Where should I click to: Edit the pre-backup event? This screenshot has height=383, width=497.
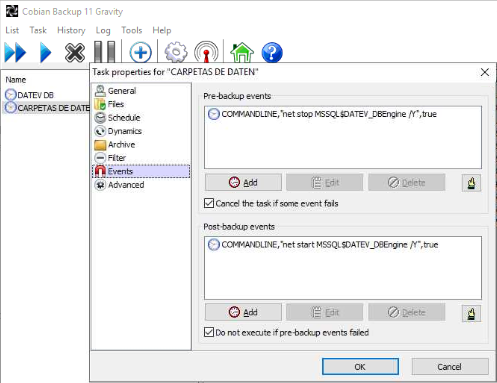click(x=325, y=182)
